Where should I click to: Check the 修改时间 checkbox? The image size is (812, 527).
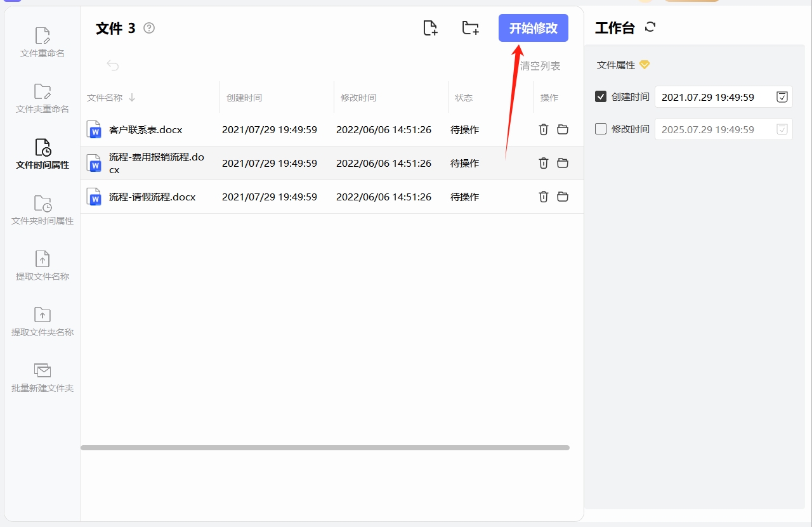pos(601,129)
